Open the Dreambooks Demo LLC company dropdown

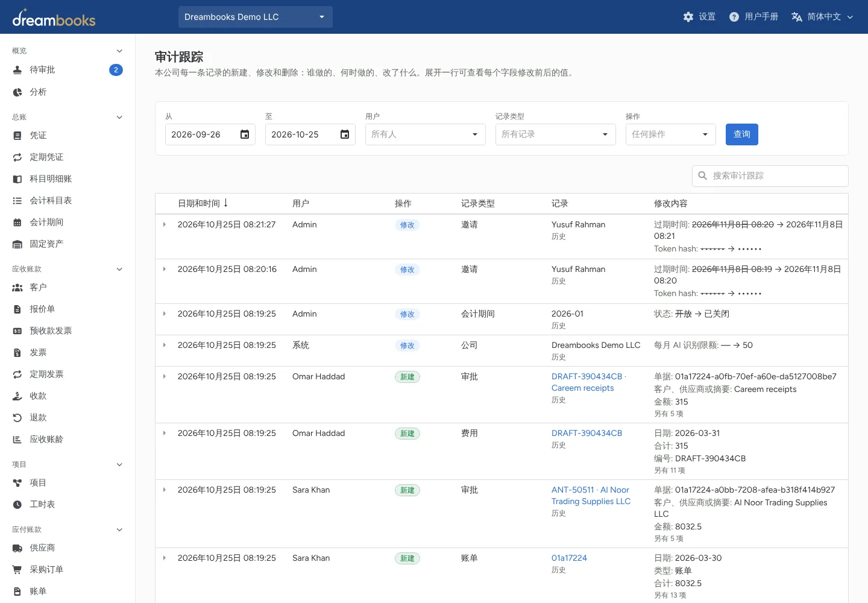click(256, 17)
